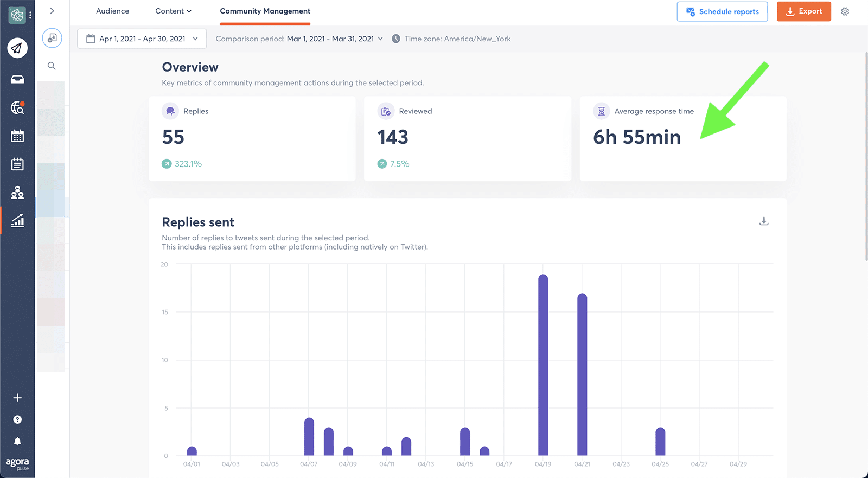Click the orange Export button
Image resolution: width=868 pixels, height=478 pixels.
point(803,11)
